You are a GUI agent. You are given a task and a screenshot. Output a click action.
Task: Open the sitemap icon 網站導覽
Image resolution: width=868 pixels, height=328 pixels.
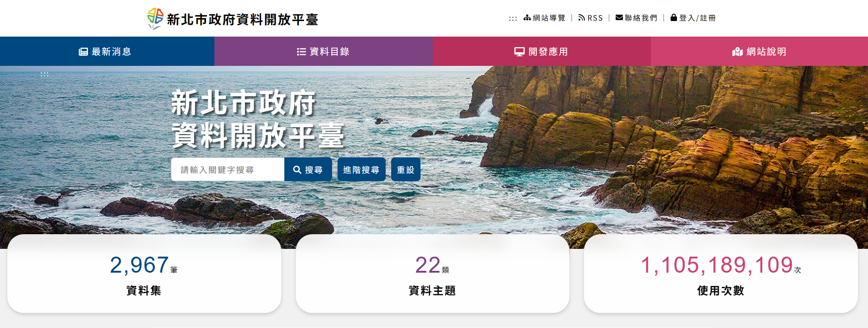point(527,18)
